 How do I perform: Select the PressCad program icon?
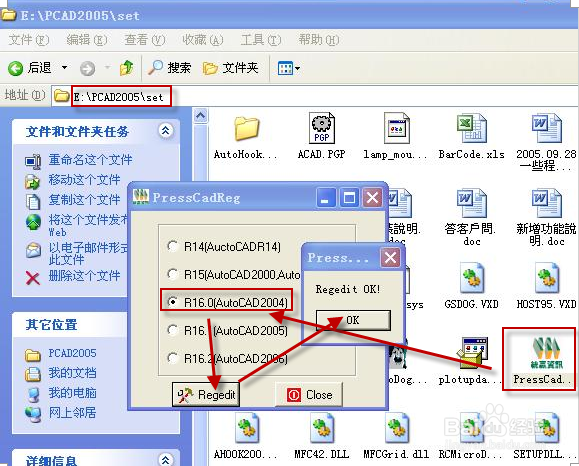[x=547, y=353]
